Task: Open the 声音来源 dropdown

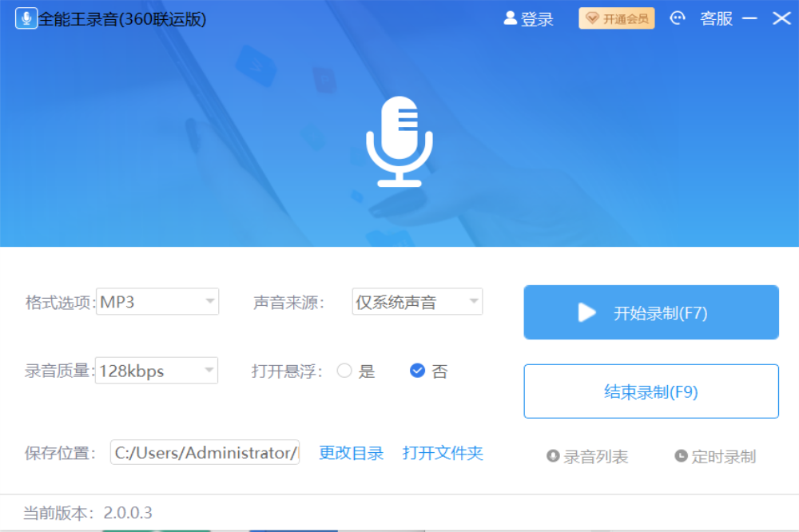Action: point(417,302)
